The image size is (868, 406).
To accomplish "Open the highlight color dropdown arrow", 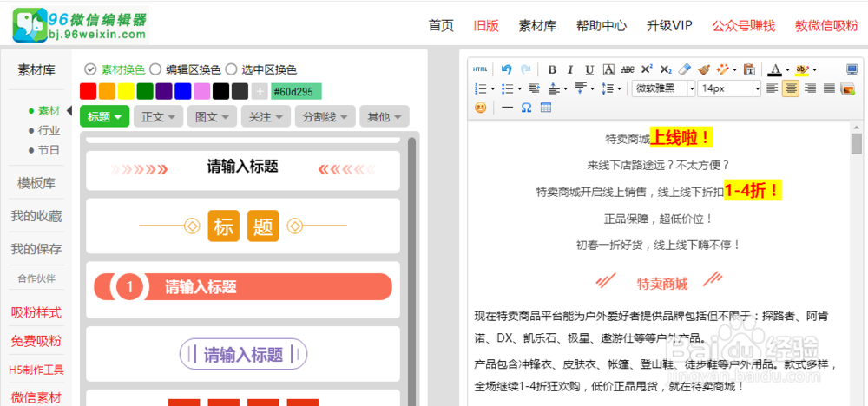I will (814, 69).
